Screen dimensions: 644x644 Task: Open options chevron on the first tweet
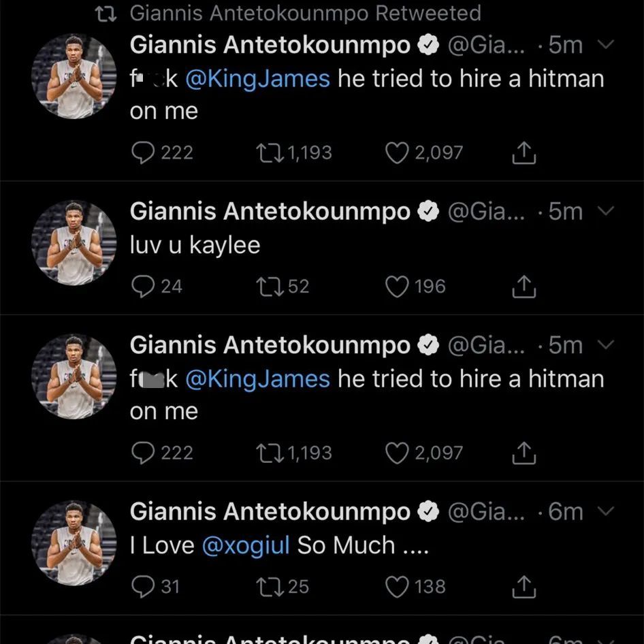pos(605,46)
